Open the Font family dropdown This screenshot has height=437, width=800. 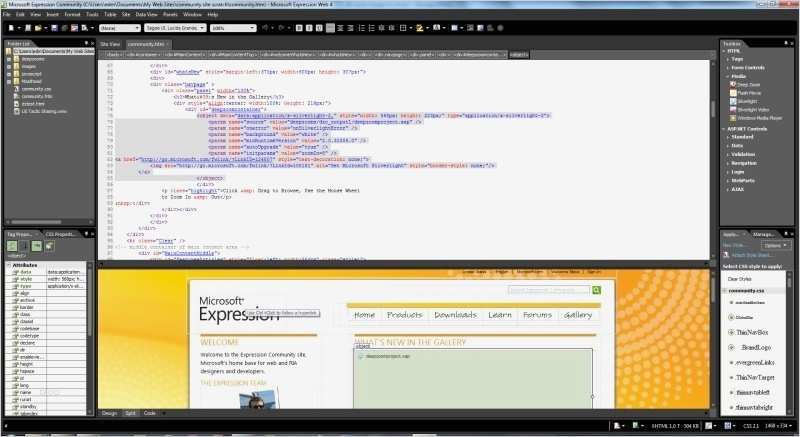click(175, 28)
